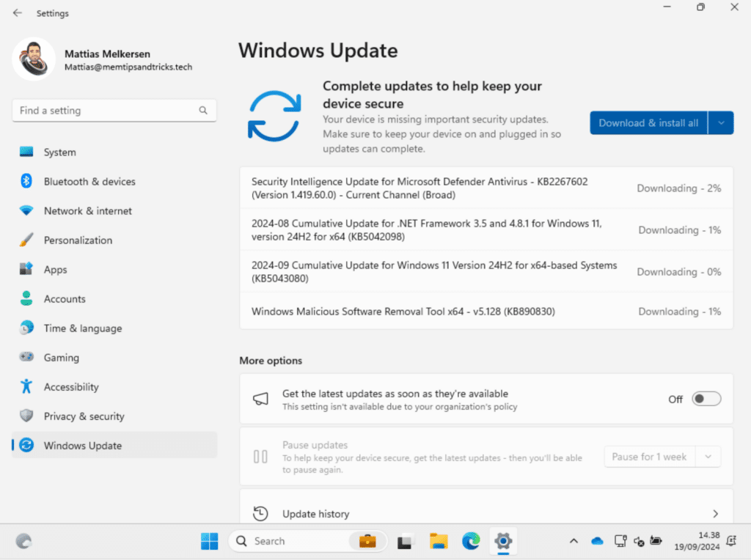
Task: Choose Accounts in the sidebar
Action: point(114,298)
